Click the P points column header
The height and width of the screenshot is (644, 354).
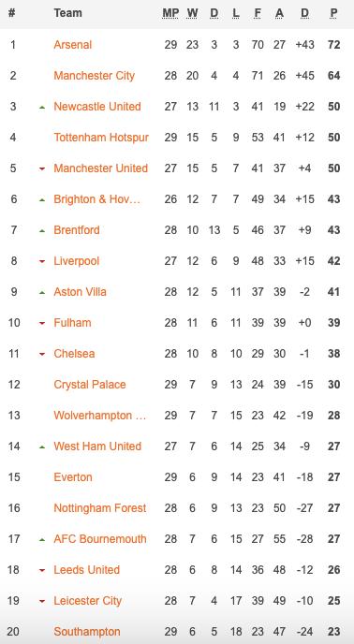click(x=333, y=13)
